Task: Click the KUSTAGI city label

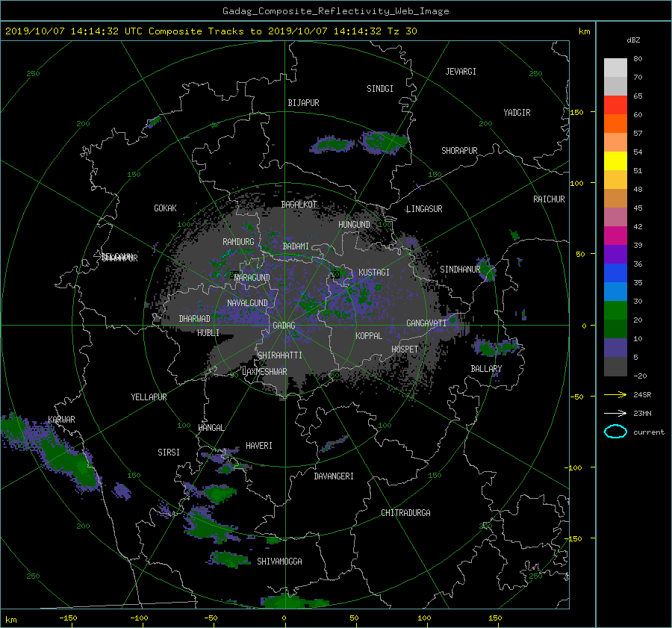Action: coord(374,273)
